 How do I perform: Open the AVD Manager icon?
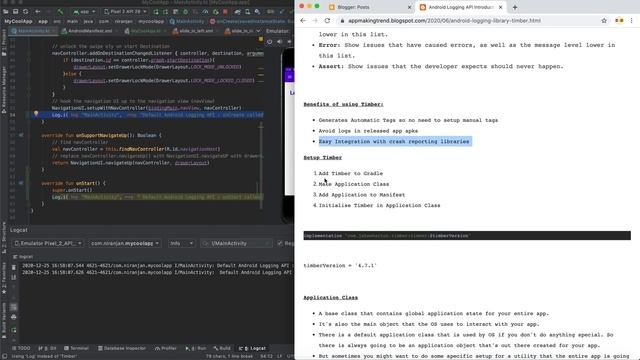pos(247,11)
